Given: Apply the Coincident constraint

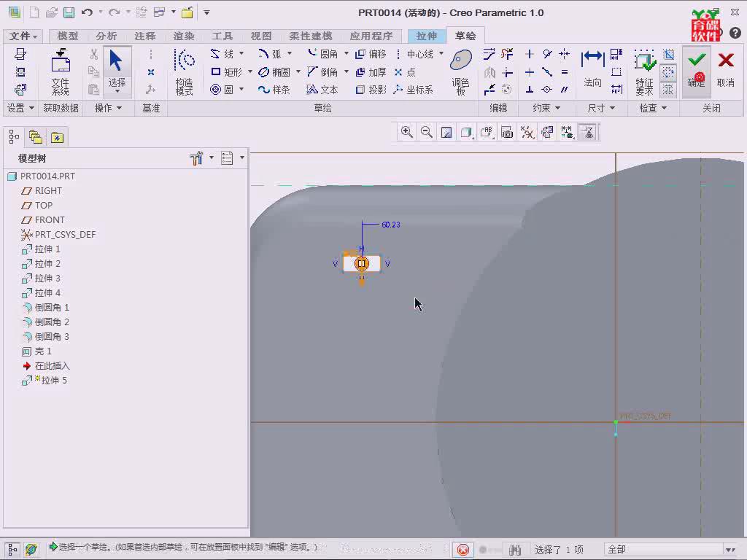Looking at the screenshot, I should click(x=547, y=90).
